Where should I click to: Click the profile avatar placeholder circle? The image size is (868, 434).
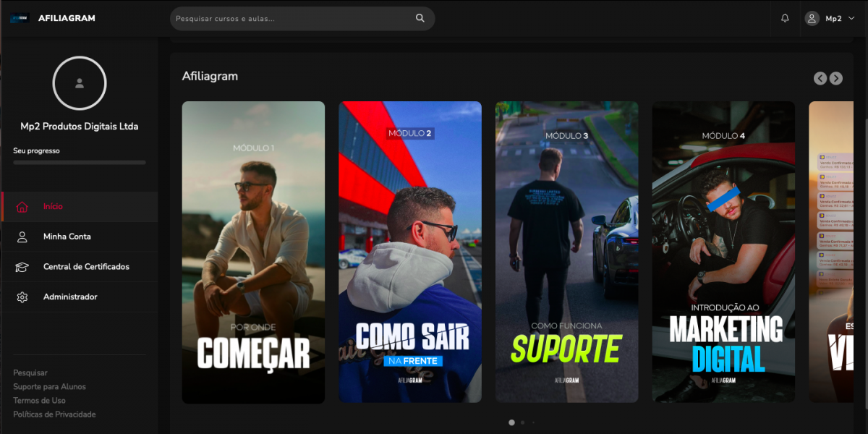(x=80, y=83)
